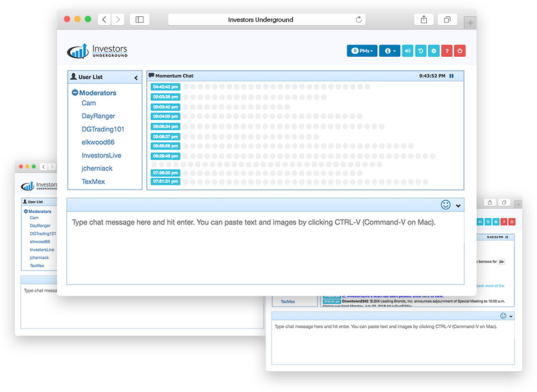Collapse the Moderators group in front window

[x=75, y=93]
